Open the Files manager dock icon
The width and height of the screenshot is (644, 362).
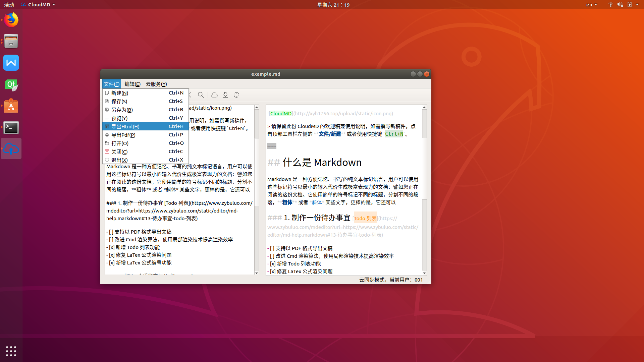(11, 41)
